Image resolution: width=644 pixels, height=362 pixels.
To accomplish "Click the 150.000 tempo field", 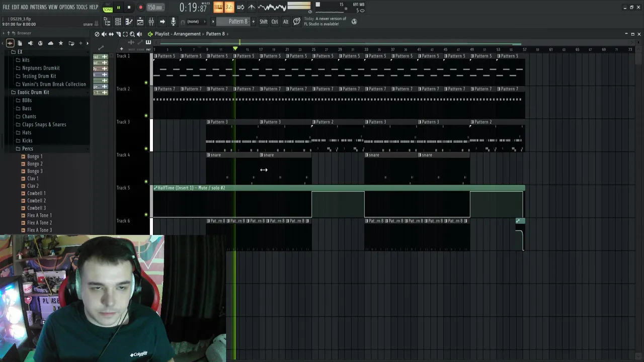I will [155, 8].
